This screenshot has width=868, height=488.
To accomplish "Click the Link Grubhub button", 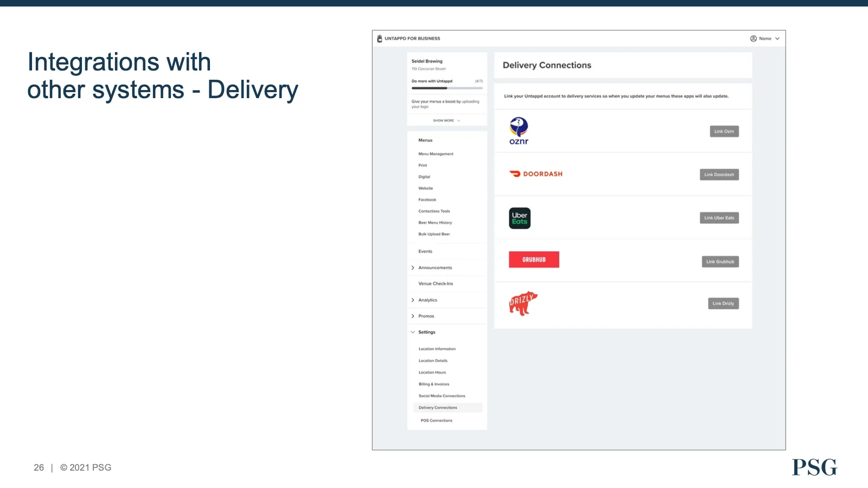I will click(720, 262).
